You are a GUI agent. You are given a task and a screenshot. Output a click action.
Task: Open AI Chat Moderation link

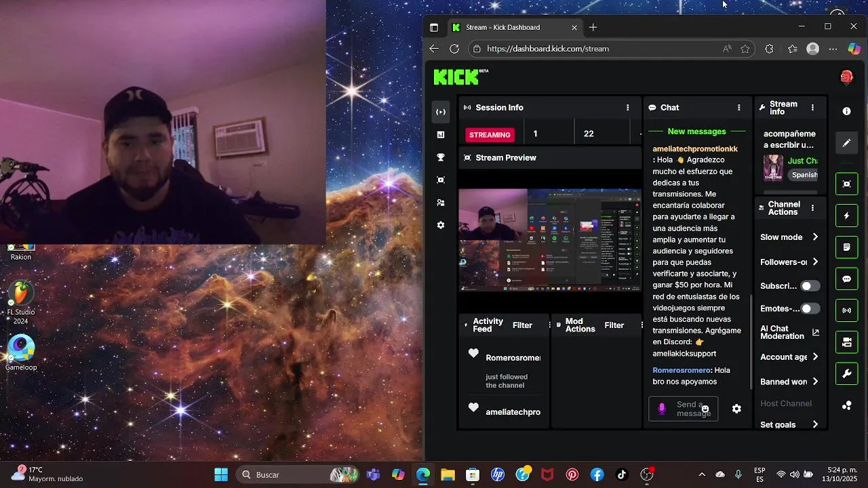(790, 332)
